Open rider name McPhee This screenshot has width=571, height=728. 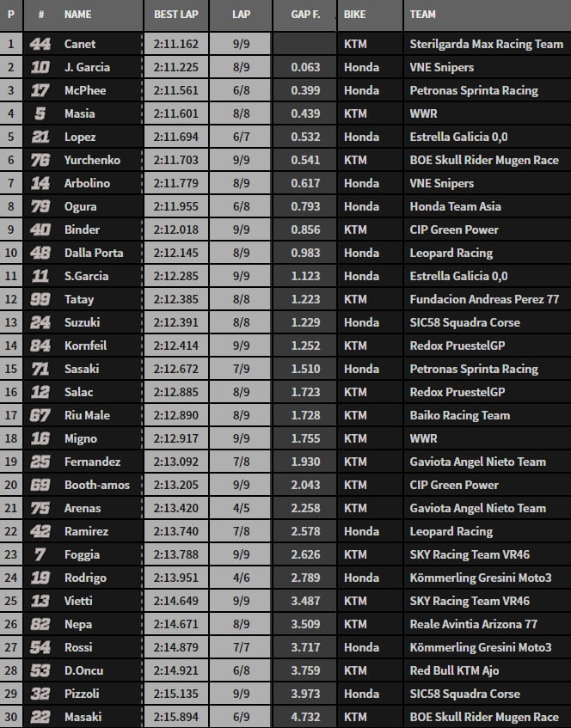point(84,90)
